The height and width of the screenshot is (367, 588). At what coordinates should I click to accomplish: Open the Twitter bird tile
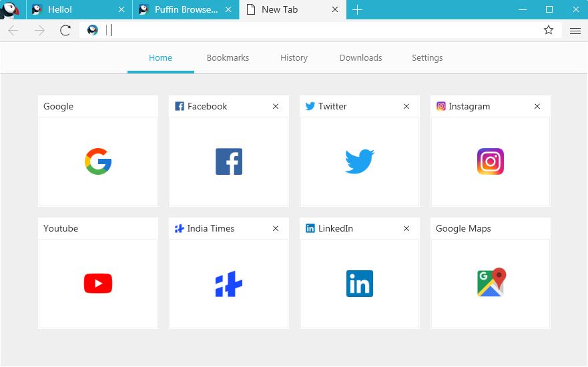[x=360, y=161]
